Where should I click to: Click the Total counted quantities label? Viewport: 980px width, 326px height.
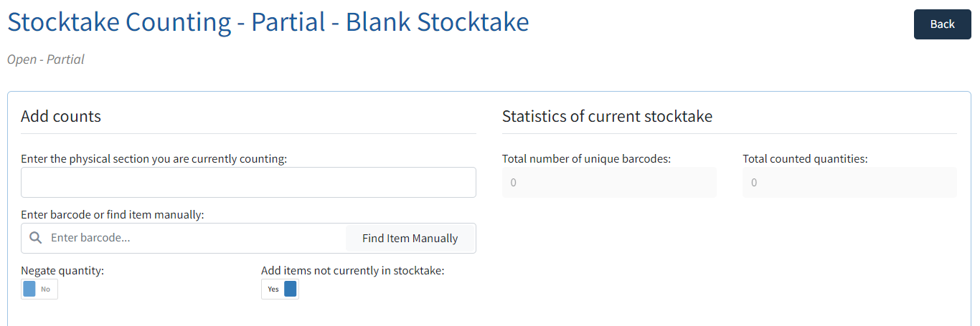805,159
